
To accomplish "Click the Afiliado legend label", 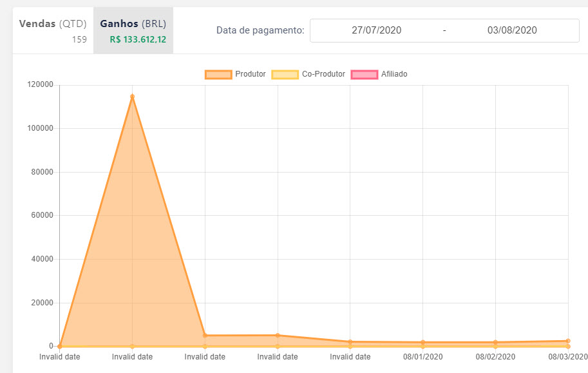I will pyautogui.click(x=394, y=74).
